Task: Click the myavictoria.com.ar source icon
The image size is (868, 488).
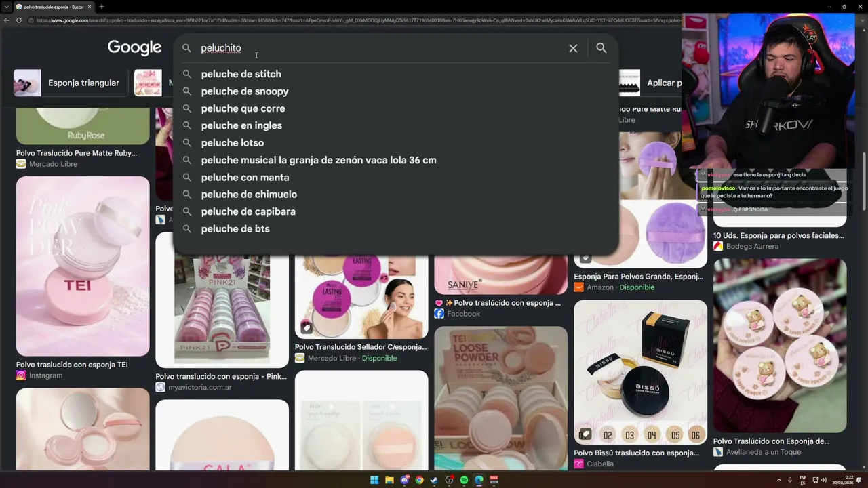Action: pos(160,388)
